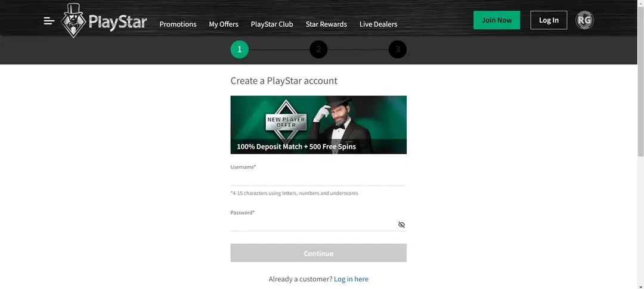
Task: Follow the Log in here link
Action: click(351, 279)
